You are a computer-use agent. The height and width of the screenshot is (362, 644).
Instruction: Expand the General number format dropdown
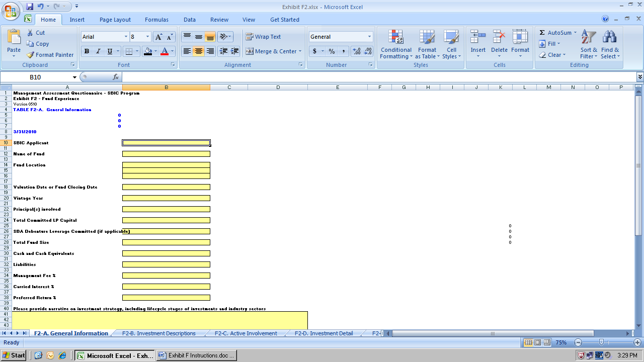click(369, 37)
